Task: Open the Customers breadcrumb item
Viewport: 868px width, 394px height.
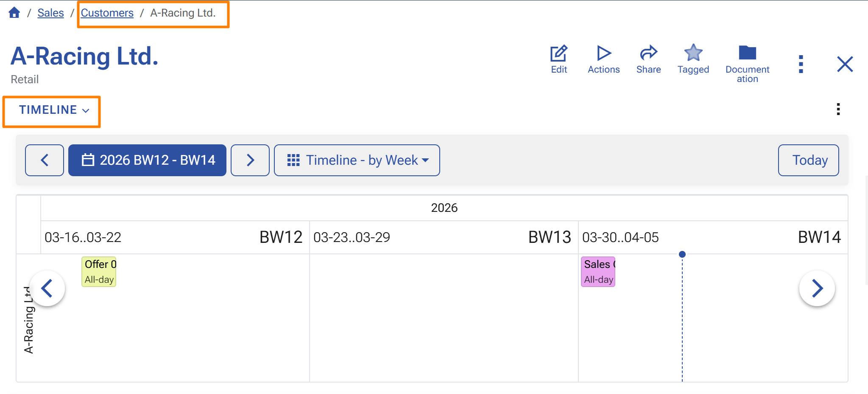Action: [x=107, y=12]
